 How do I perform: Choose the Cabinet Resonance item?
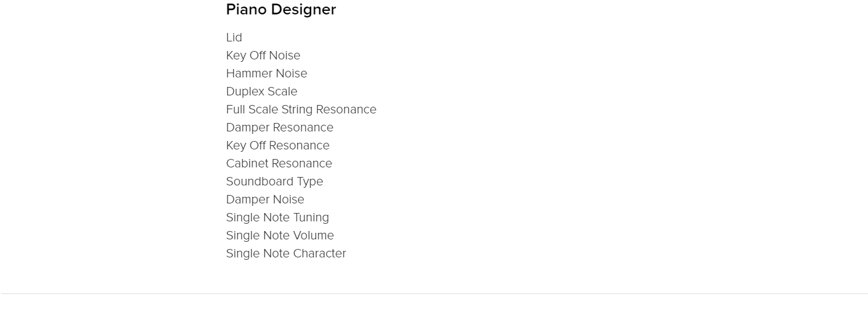pos(279,163)
